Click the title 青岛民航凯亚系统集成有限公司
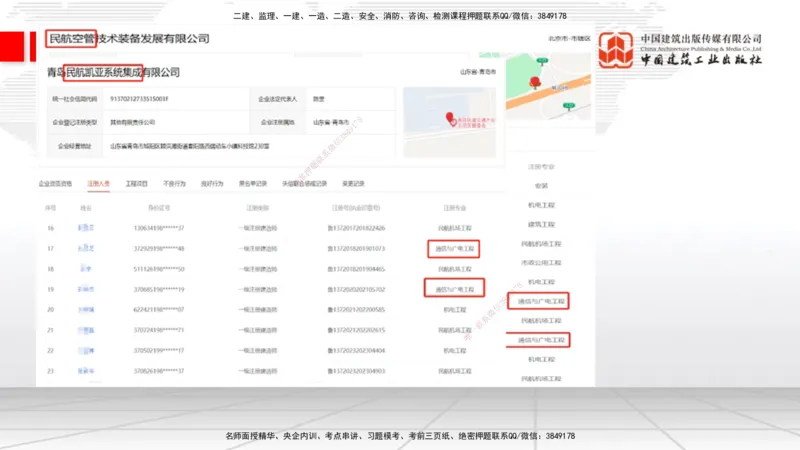 [x=113, y=72]
